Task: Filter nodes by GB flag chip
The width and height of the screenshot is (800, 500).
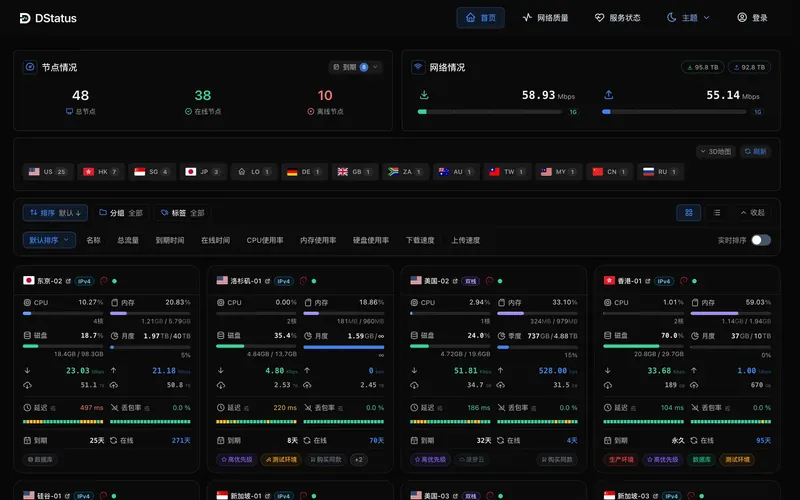Action: point(355,172)
